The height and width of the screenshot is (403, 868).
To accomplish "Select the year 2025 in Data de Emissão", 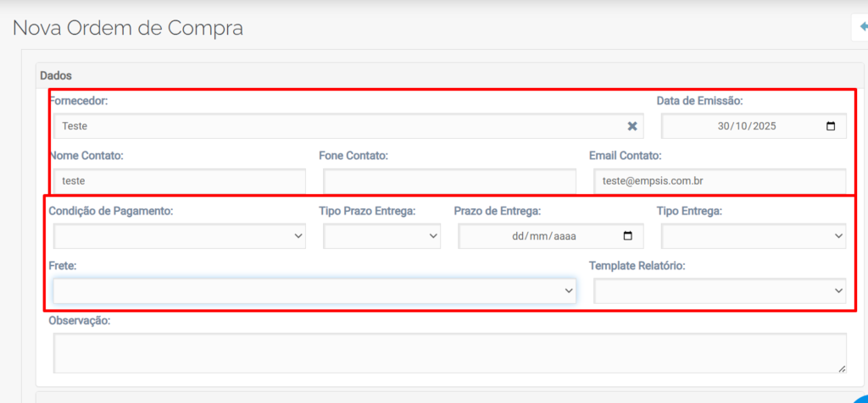I will coord(763,126).
